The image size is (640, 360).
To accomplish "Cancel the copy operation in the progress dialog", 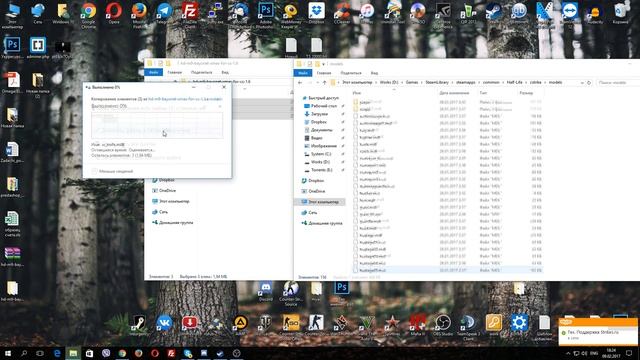I will (220, 106).
